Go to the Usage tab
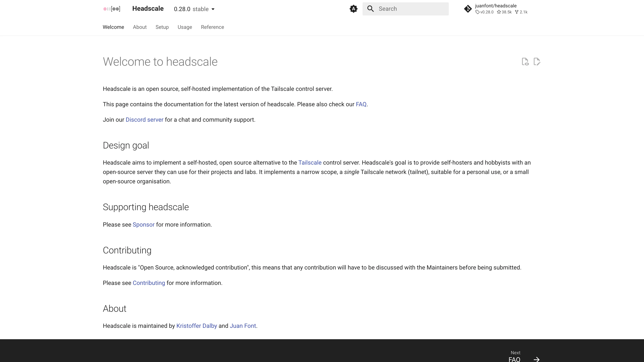 (185, 27)
